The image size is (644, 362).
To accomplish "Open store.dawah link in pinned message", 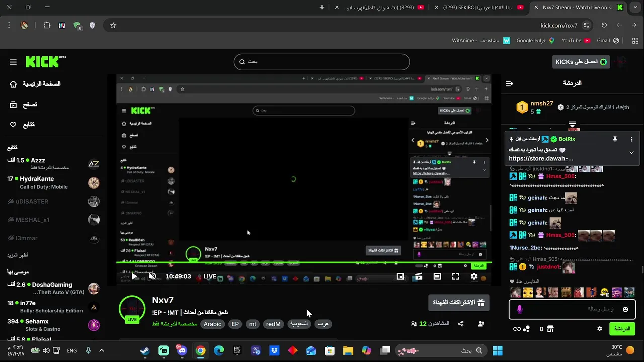I will (541, 159).
